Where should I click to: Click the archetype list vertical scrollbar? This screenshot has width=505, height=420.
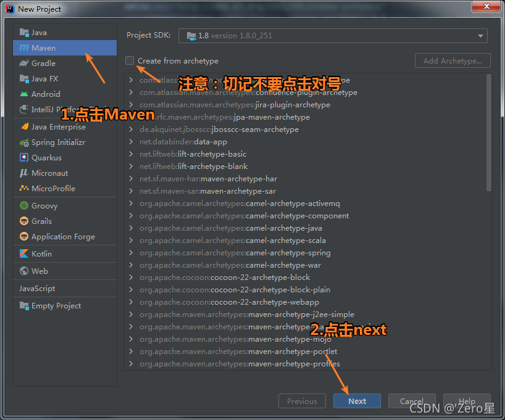tap(489, 133)
